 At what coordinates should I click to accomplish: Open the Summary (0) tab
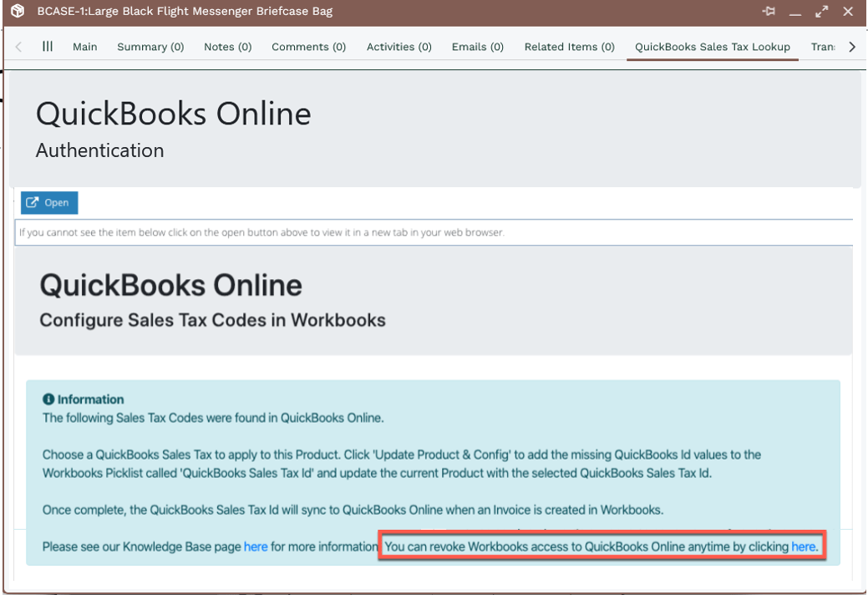pyautogui.click(x=150, y=47)
